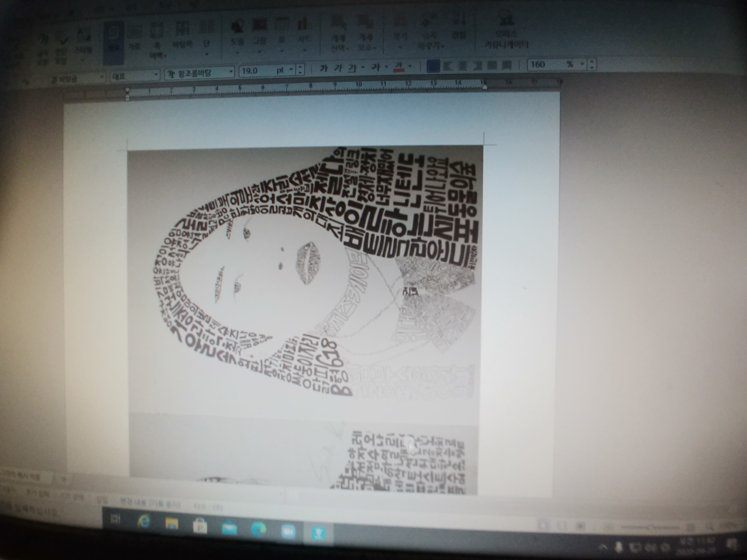Viewport: 747px width, 560px height.
Task: Open File Explorer from taskbar
Action: (x=172, y=524)
